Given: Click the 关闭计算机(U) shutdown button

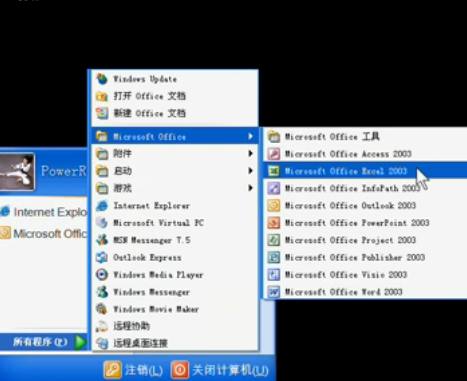Looking at the screenshot, I should tap(220, 370).
